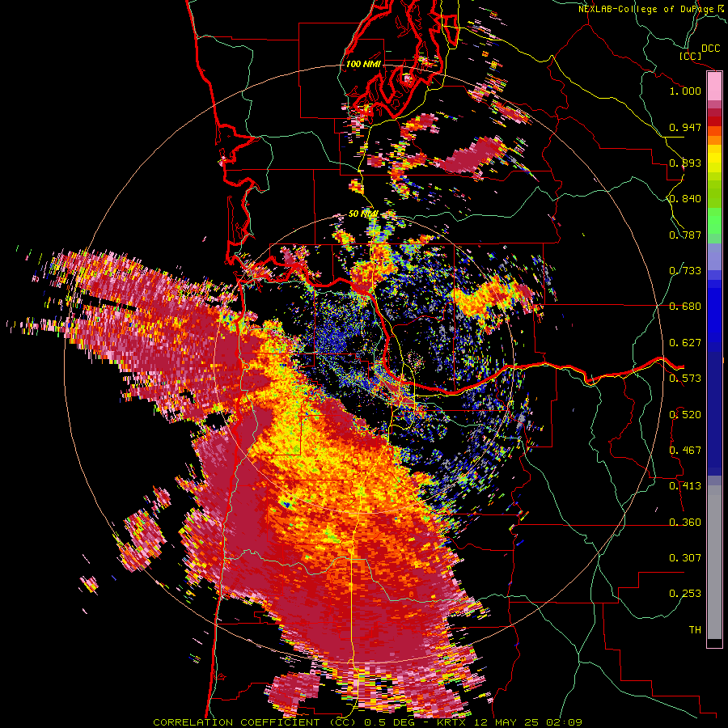Select the 0.947 legend value
This screenshot has width=728, height=728.
click(685, 127)
